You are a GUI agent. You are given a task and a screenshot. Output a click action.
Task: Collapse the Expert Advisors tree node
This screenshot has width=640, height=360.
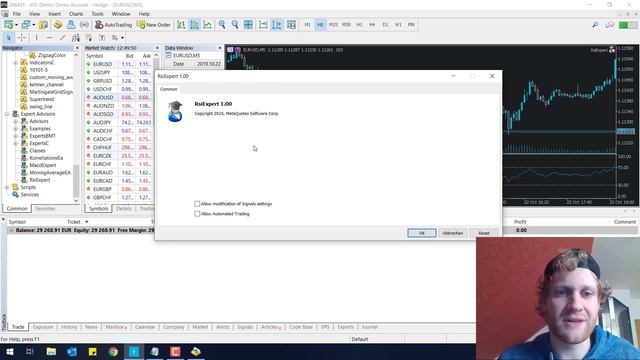click(7, 114)
